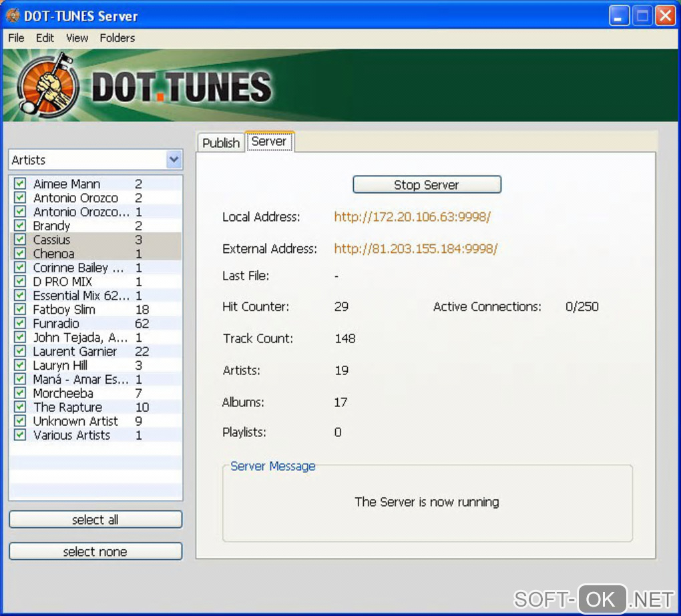This screenshot has height=616, width=681.
Task: Uncheck The Rapture checkbox
Action: (x=19, y=406)
